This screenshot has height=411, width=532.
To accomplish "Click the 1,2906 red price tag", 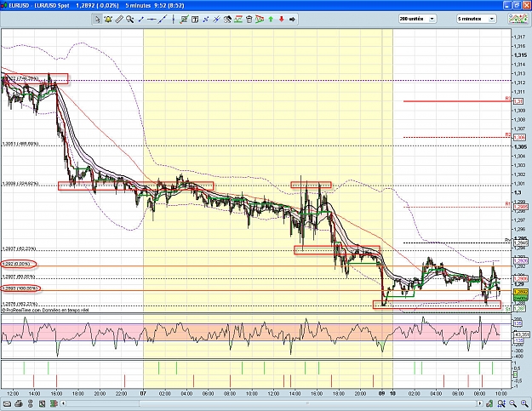I will [520, 278].
